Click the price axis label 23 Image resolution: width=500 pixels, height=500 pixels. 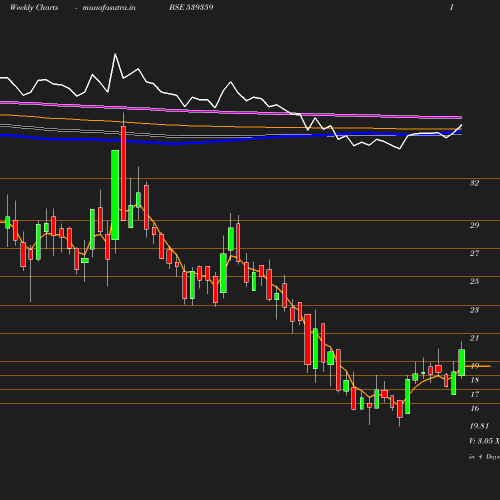pyautogui.click(x=474, y=310)
